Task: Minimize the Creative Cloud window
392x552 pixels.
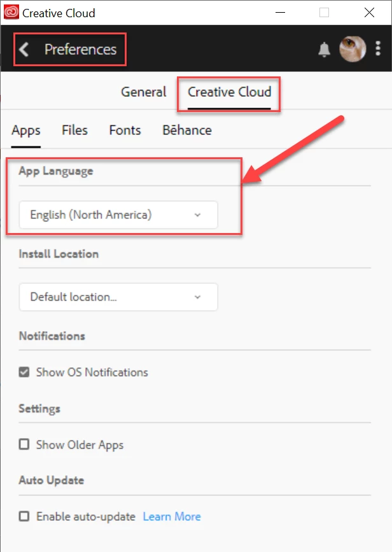Action: pos(281,12)
